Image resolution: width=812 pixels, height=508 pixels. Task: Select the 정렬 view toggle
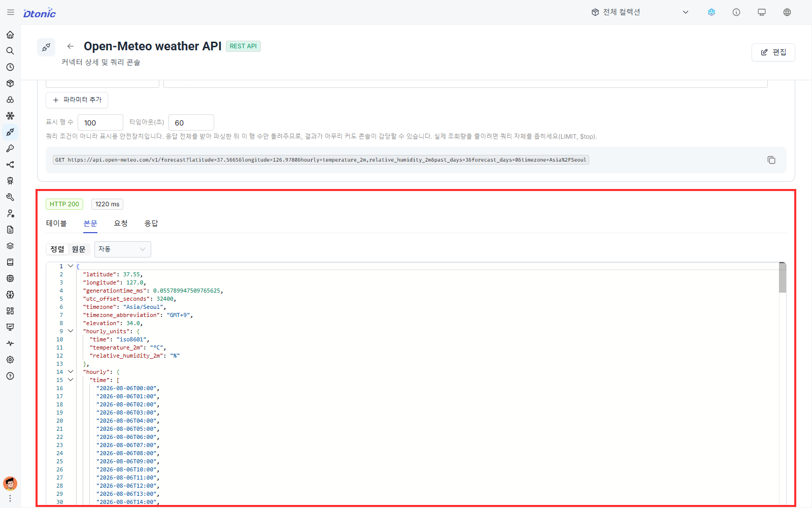pos(57,249)
